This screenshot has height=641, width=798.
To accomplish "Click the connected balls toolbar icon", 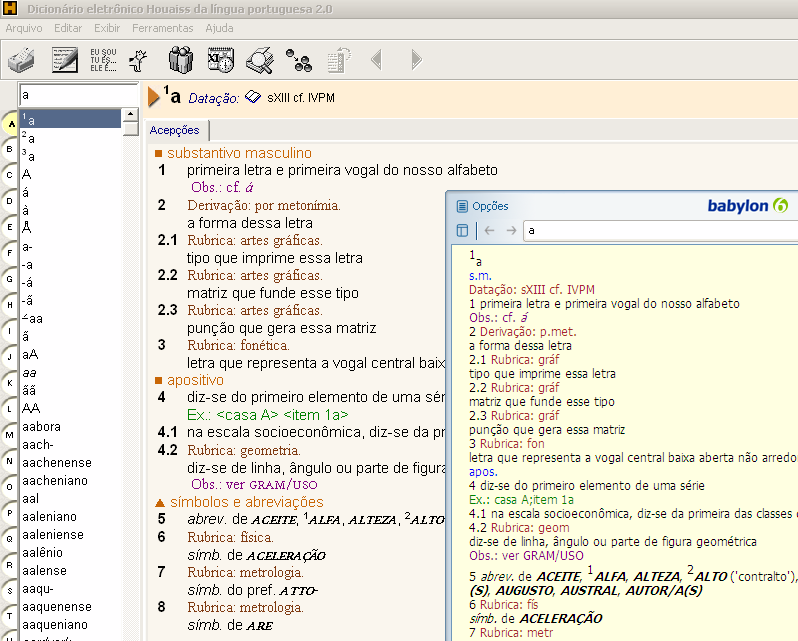I will click(298, 61).
